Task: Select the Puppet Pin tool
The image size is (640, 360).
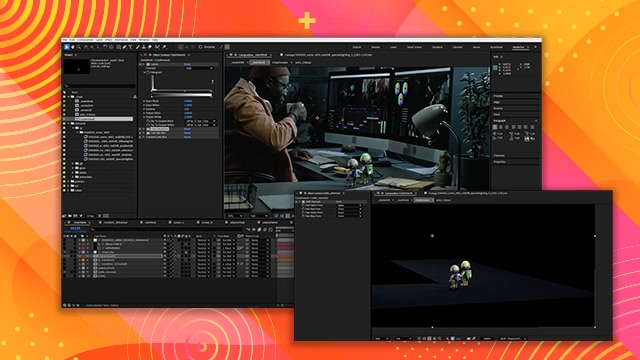Action: click(x=164, y=47)
